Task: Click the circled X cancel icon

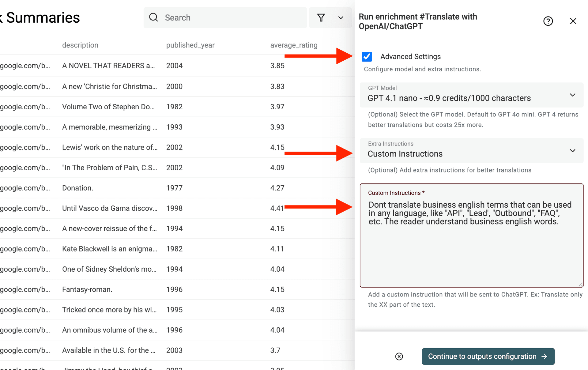Action: (399, 356)
